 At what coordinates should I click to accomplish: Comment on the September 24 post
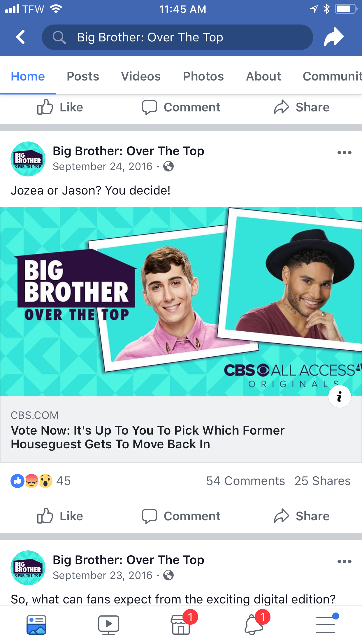click(181, 516)
